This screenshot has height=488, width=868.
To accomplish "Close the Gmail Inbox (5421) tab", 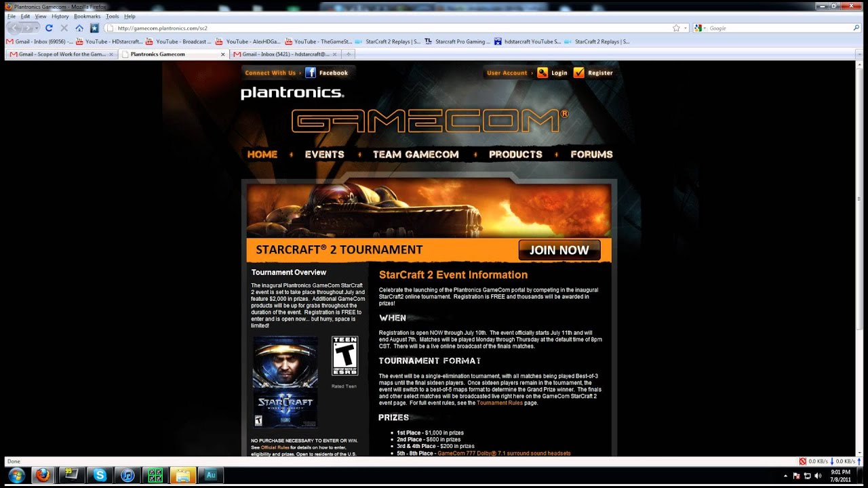I will 335,54.
